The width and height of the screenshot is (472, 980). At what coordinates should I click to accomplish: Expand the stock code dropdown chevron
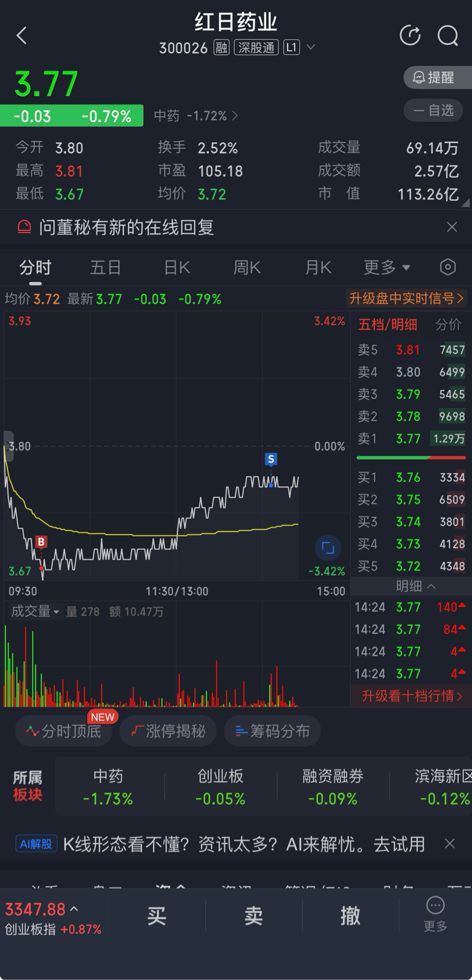click(x=311, y=47)
